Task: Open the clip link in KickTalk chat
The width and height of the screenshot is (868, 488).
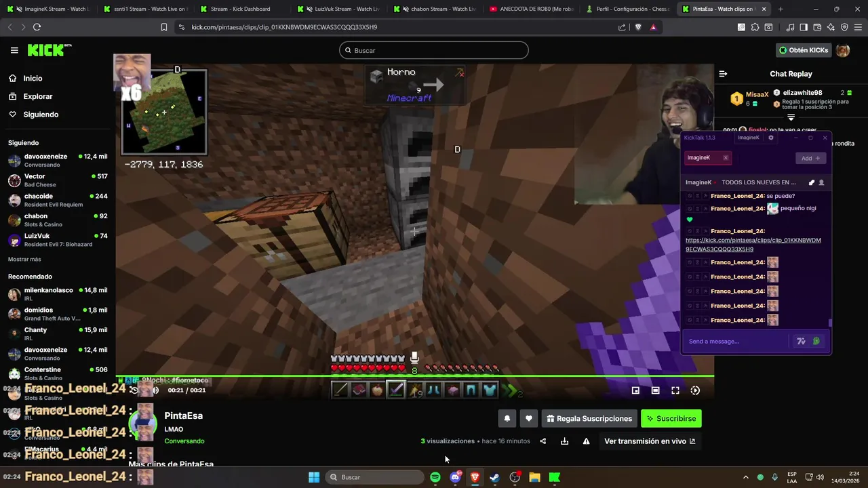Action: click(753, 245)
